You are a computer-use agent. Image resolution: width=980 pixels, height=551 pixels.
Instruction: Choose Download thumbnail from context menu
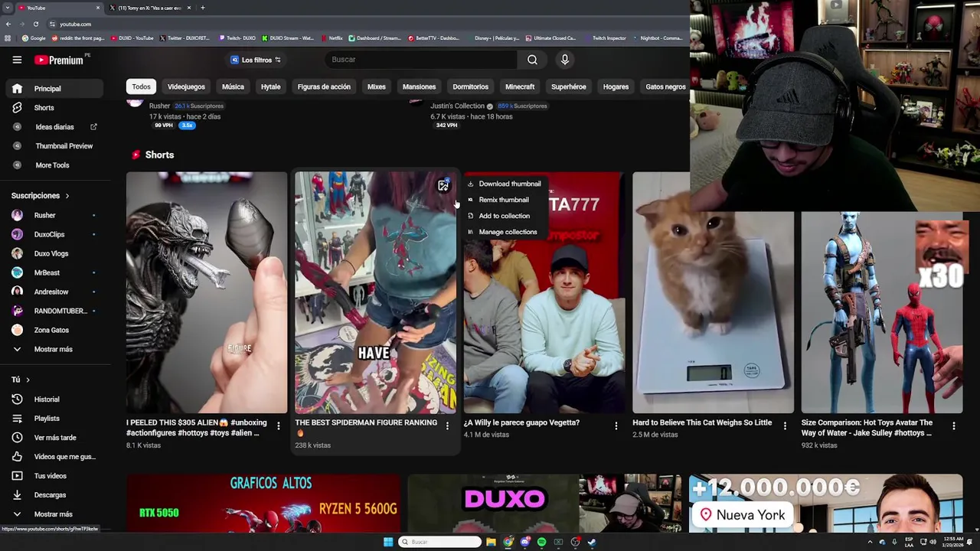click(504, 184)
